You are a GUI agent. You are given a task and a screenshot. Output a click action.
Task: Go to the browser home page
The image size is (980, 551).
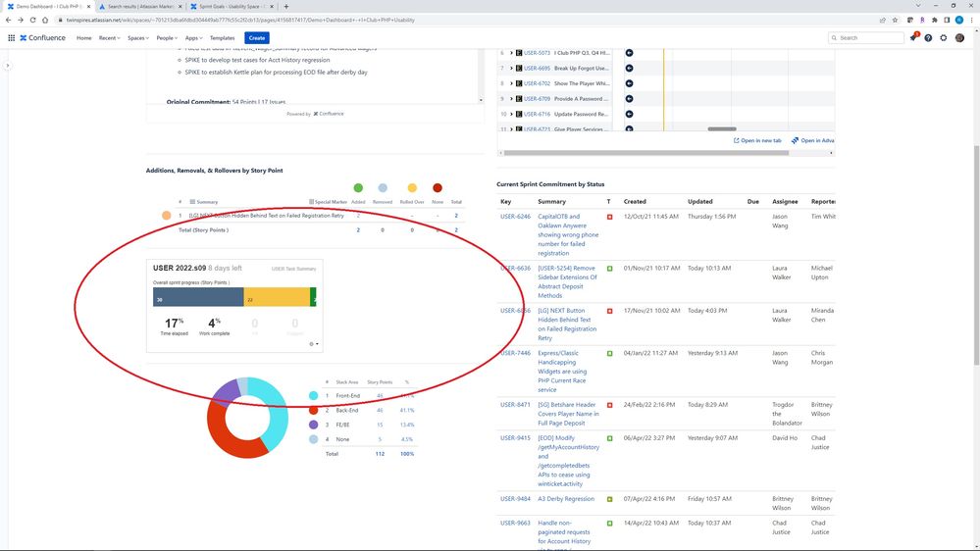point(45,20)
